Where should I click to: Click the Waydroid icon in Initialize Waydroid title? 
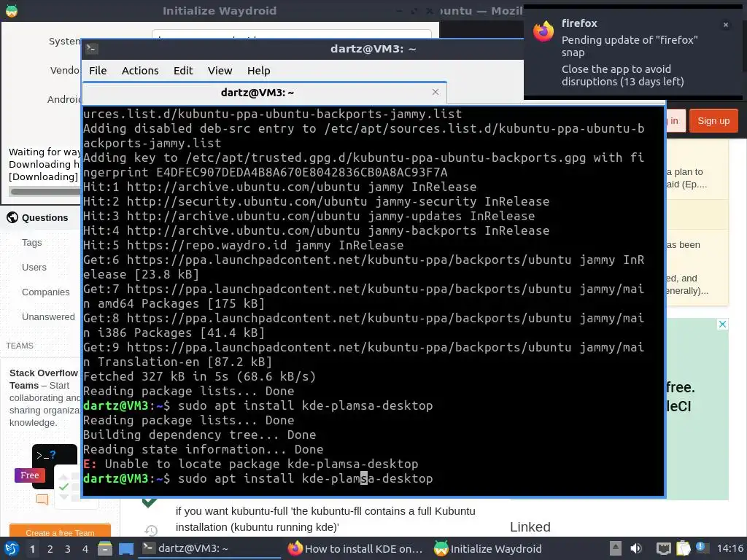click(x=12, y=10)
